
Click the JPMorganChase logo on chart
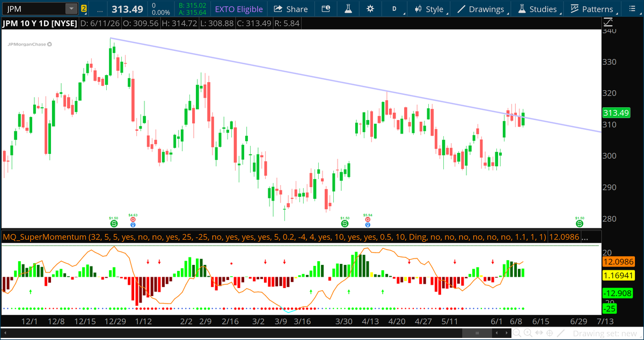[x=30, y=44]
